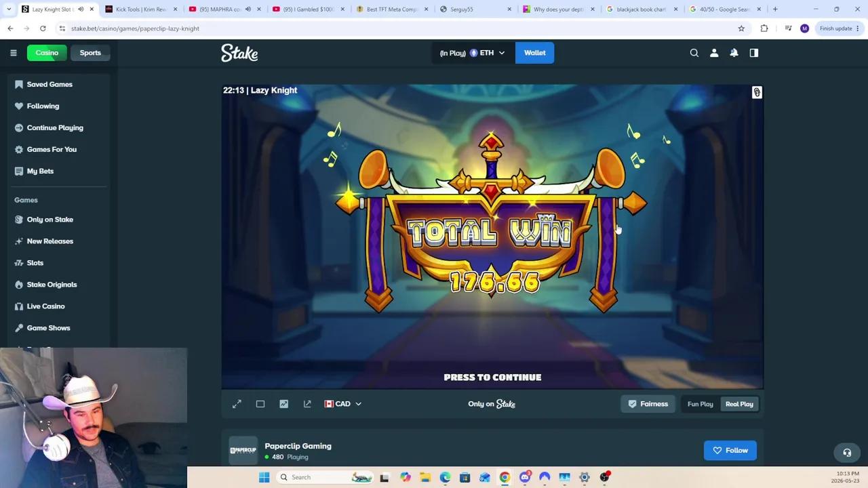Image resolution: width=868 pixels, height=488 pixels.
Task: Click the taskbar clock and date
Action: pos(847,477)
